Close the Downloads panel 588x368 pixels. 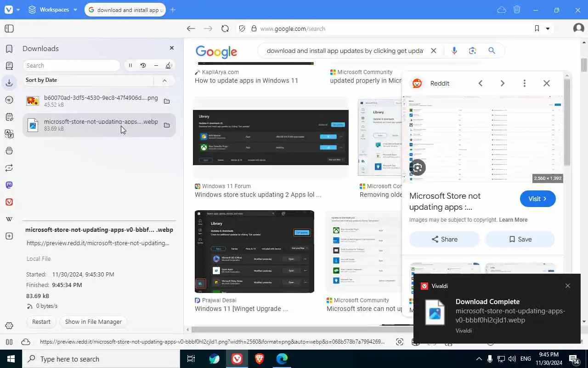(x=172, y=48)
